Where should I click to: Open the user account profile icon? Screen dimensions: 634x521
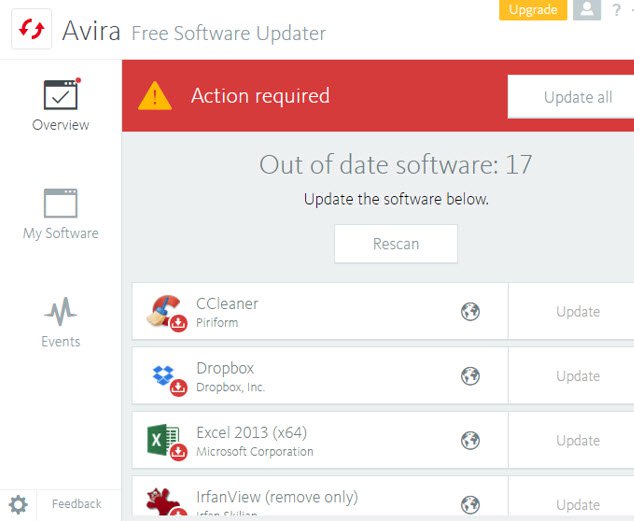click(x=587, y=10)
